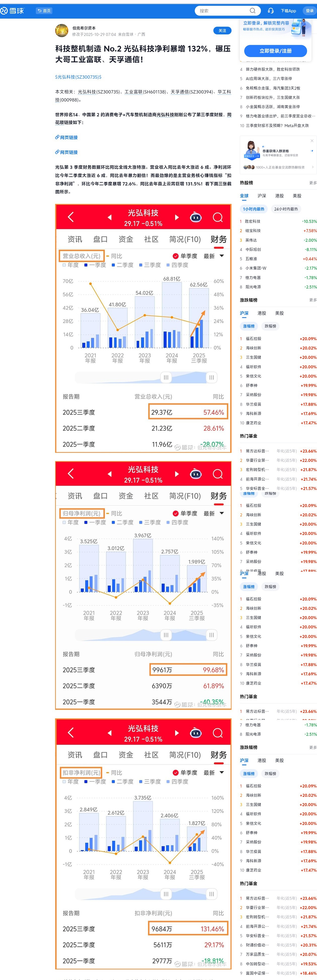Open the 雪球 logo homepage
317x980 pixels.
point(12,11)
